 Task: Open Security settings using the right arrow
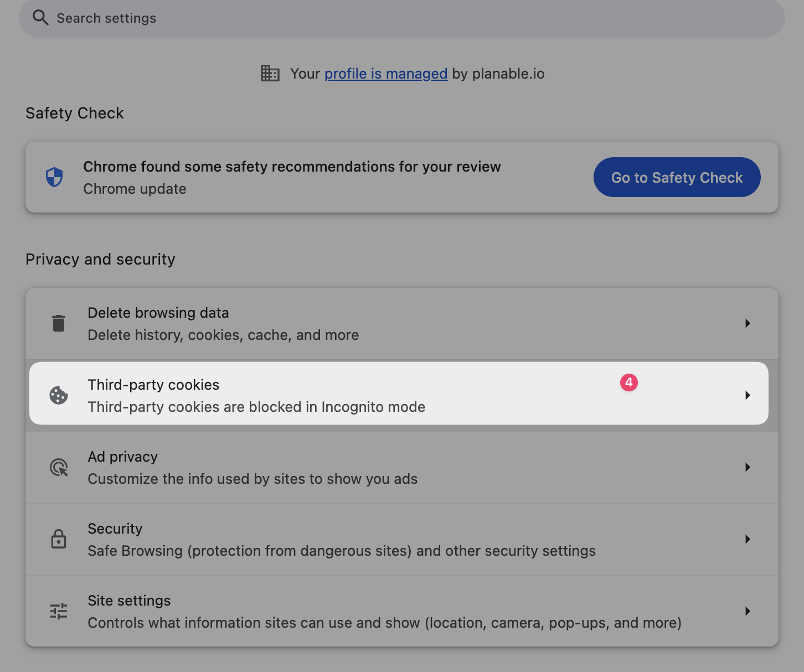[x=748, y=539]
